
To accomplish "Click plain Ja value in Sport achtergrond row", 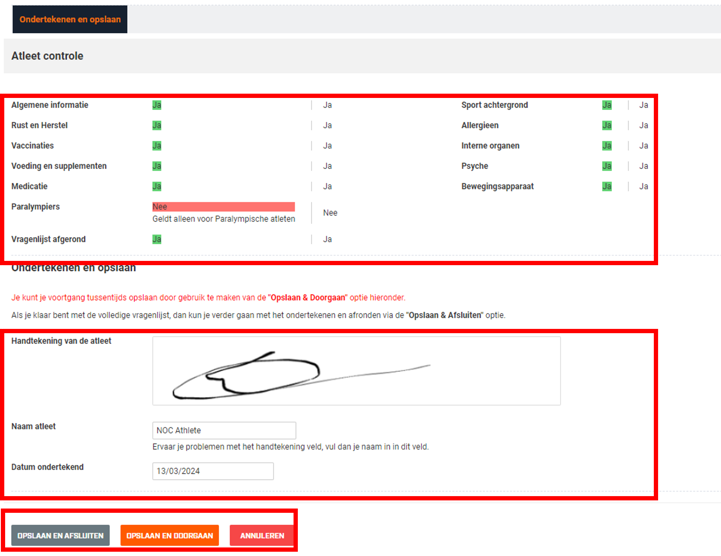I will [x=644, y=105].
